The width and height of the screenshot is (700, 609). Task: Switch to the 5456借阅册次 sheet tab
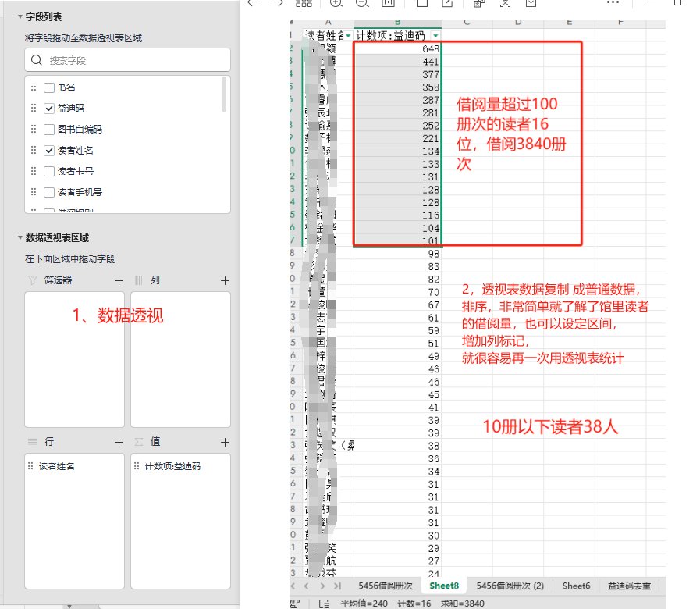pos(385,586)
